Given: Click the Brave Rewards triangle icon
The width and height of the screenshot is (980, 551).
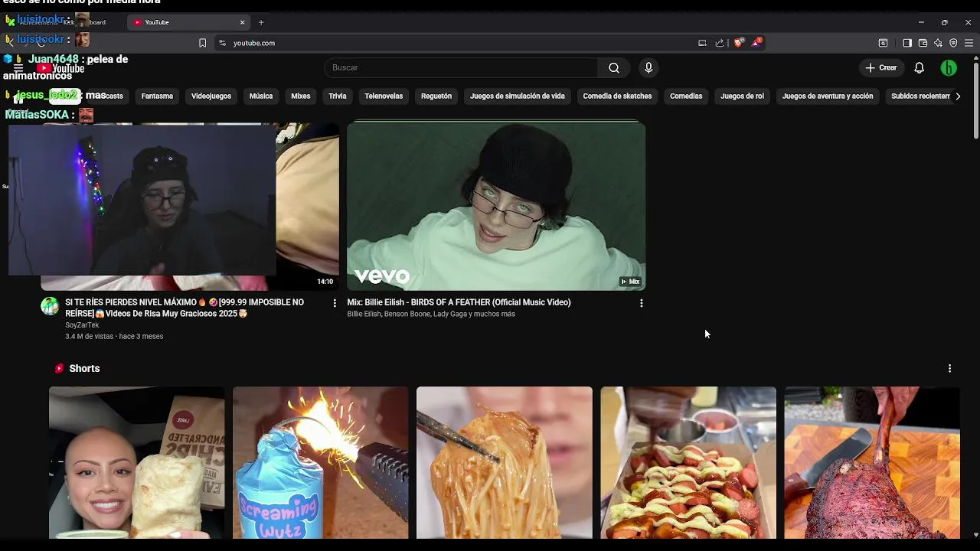Looking at the screenshot, I should (756, 43).
